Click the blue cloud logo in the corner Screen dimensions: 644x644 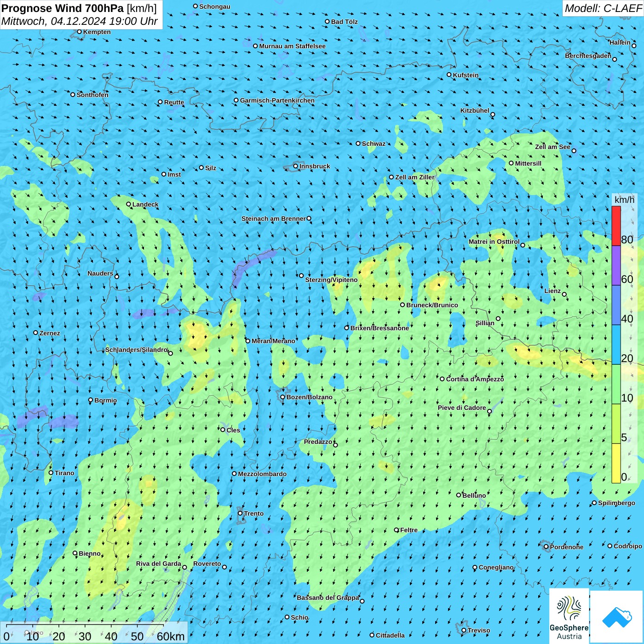[616, 617]
